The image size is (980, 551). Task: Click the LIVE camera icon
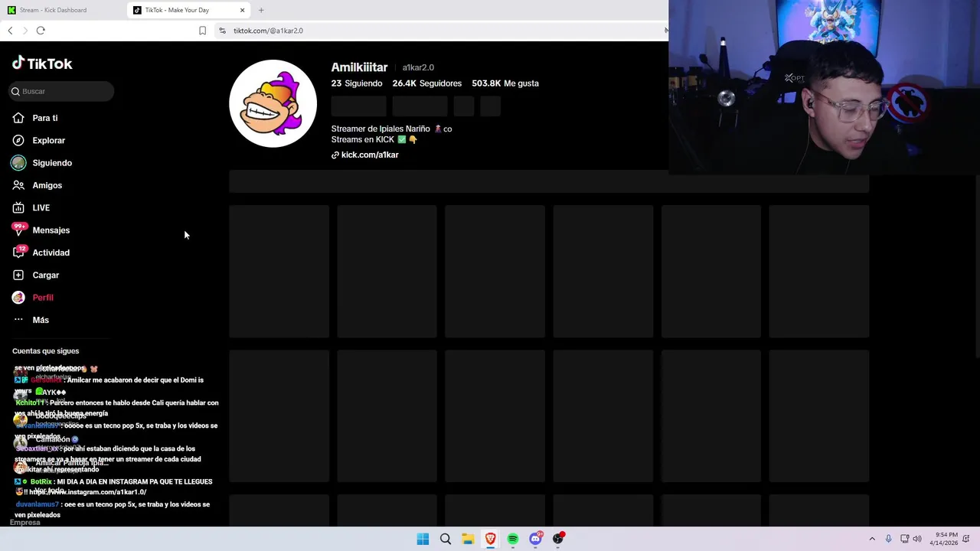18,207
